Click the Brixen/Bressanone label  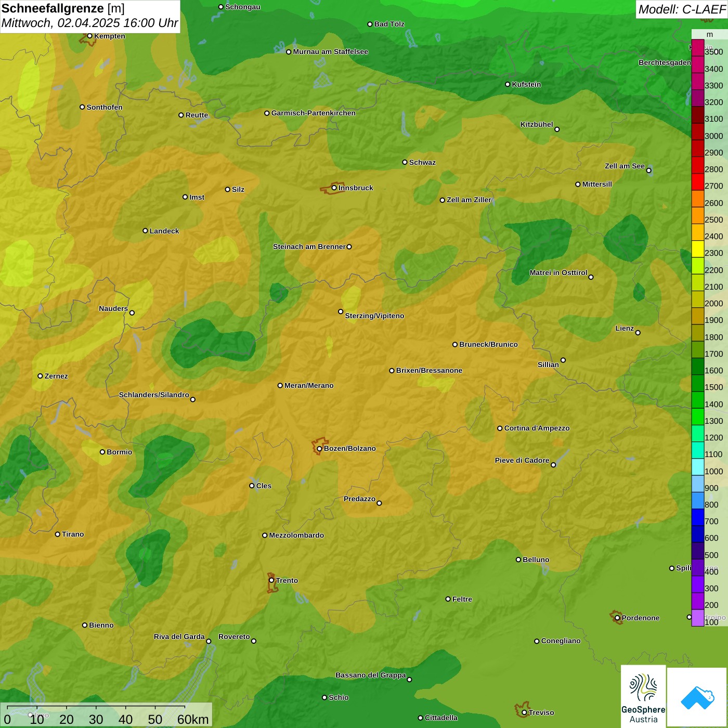tap(429, 370)
